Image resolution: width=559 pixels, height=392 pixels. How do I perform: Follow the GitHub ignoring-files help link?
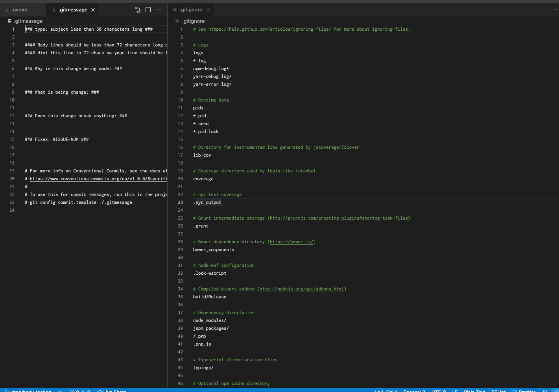tap(269, 29)
